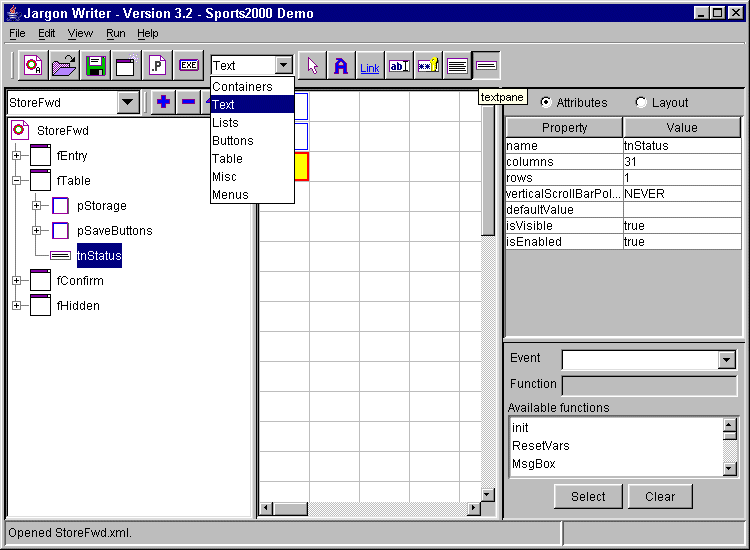Click the Clear button
Viewport: 750px width, 550px height.
pos(660,496)
